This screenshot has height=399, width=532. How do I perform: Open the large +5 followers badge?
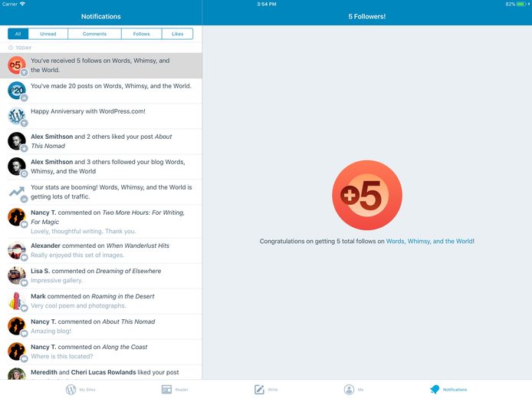pos(367,195)
